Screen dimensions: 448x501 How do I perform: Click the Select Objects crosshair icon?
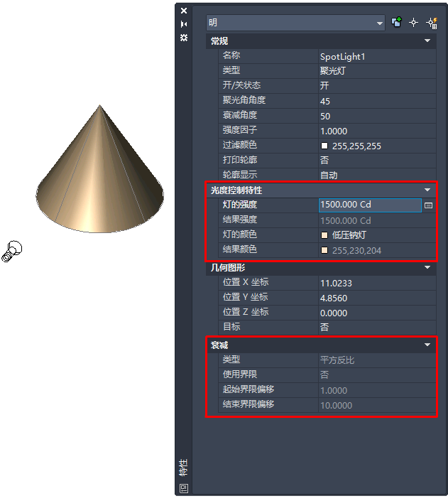pos(413,23)
